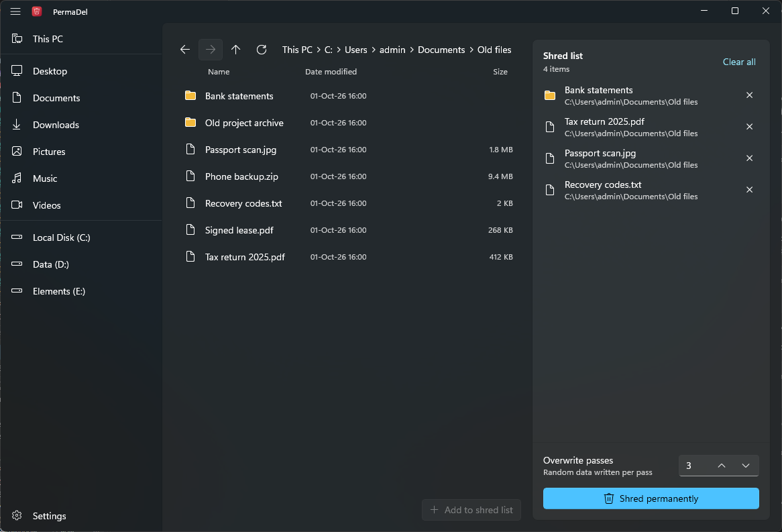Click 9.4 MB size of Phone backup.zip
782x532 pixels.
click(x=500, y=176)
